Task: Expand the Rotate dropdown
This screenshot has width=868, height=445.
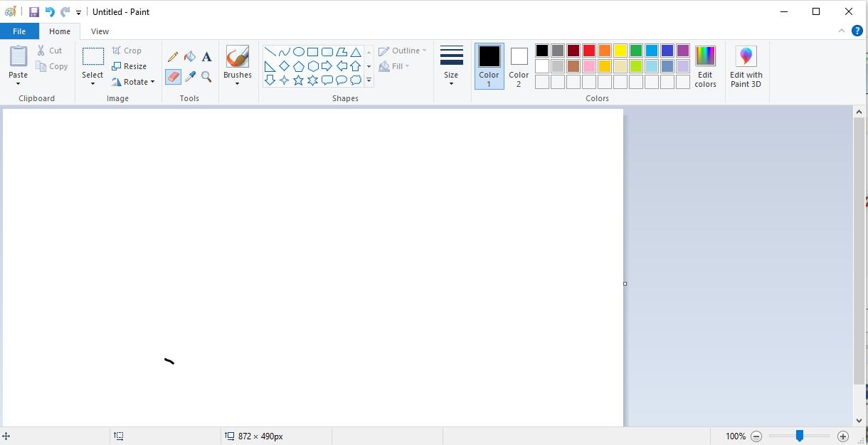Action: [134, 82]
